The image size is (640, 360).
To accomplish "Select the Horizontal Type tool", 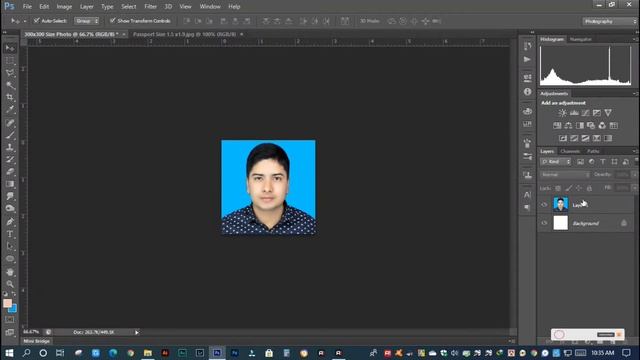I will (x=10, y=234).
